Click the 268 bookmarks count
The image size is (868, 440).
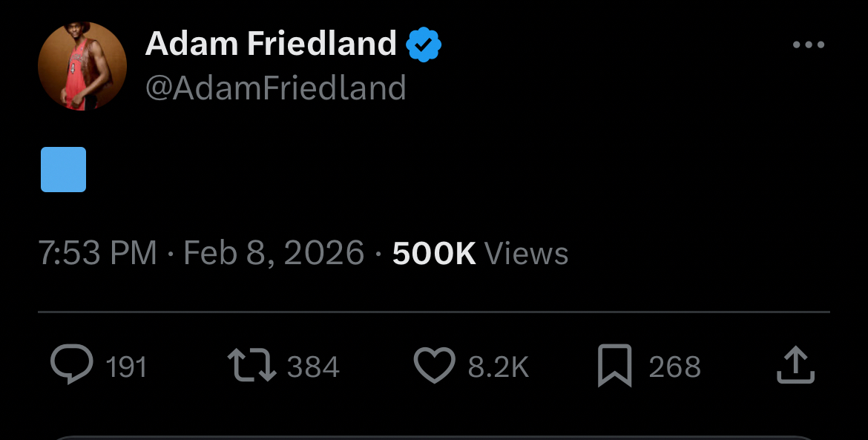point(674,367)
